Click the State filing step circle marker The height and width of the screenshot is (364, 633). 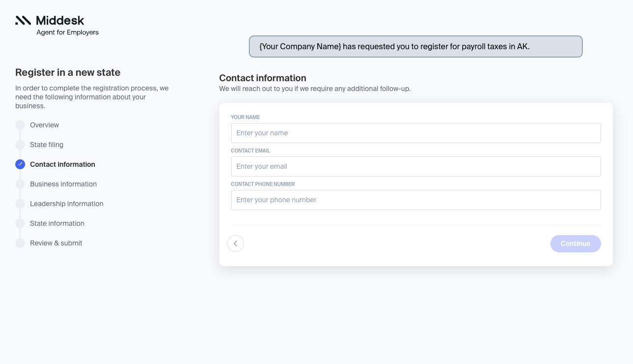20,145
